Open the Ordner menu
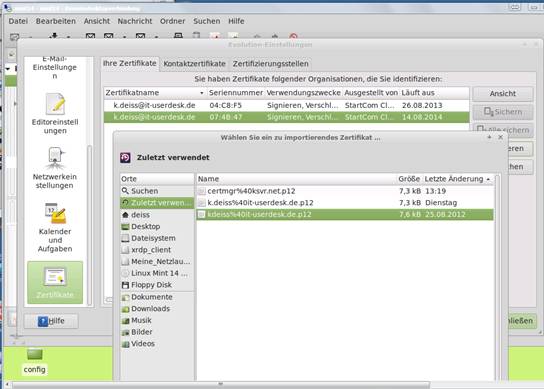The width and height of the screenshot is (544, 389). pyautogui.click(x=172, y=21)
